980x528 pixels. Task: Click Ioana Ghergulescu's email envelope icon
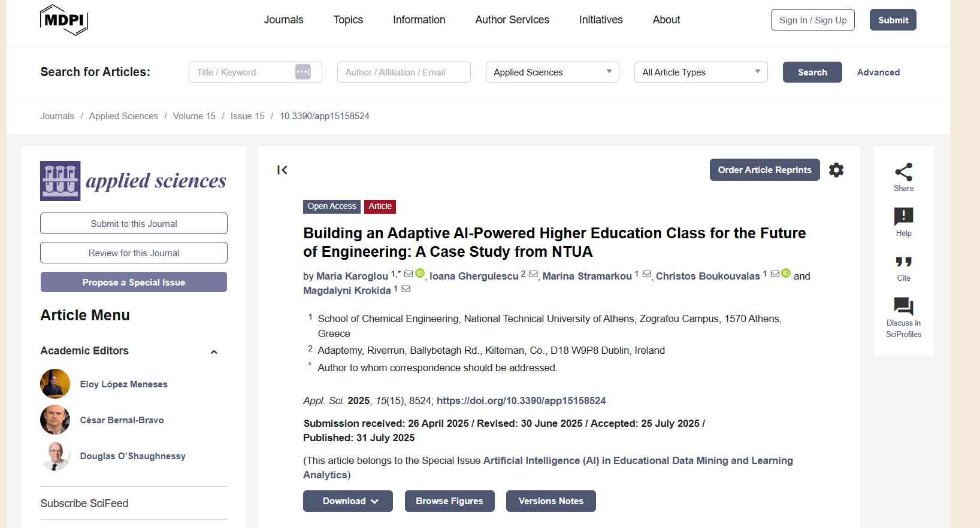(533, 274)
